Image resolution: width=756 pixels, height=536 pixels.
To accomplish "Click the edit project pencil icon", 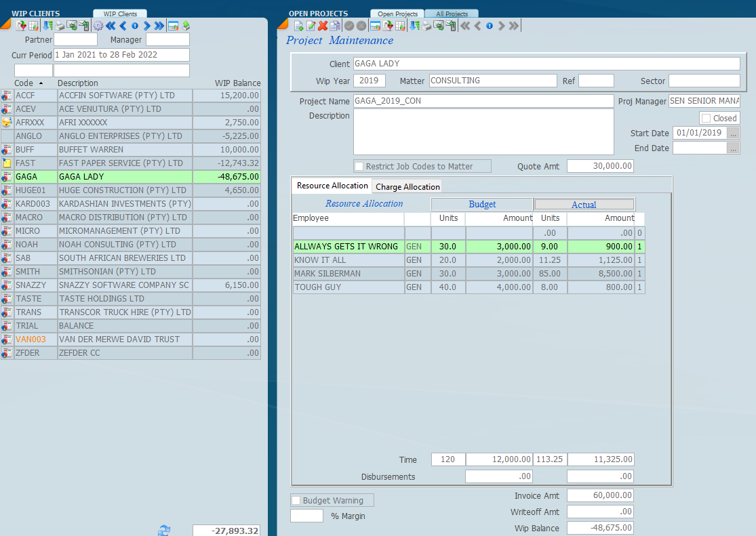I will coord(311,26).
